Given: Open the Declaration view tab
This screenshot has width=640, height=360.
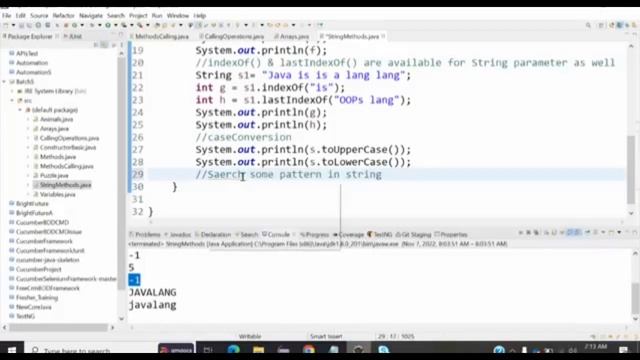Looking at the screenshot, I should [213, 235].
